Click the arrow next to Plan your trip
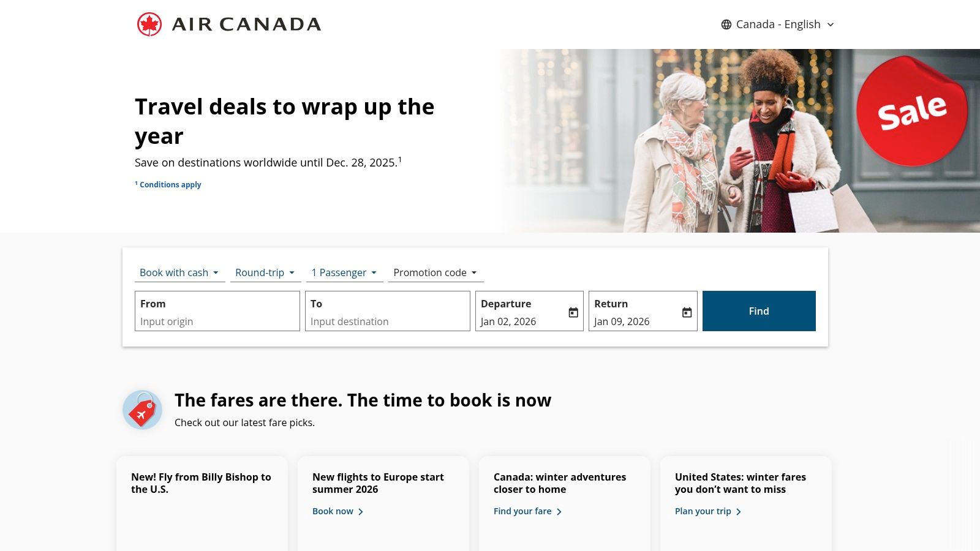Screen dimensions: 980x551 pos(738,511)
